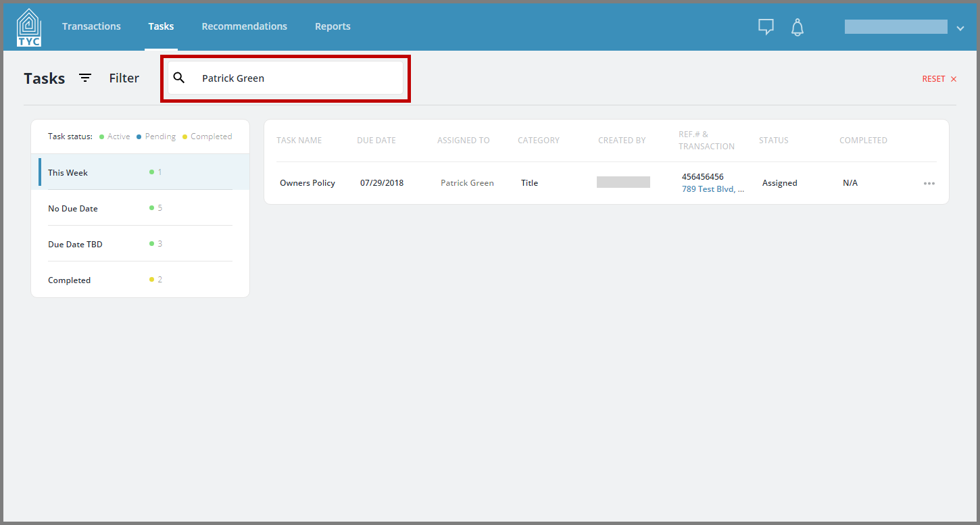Click the magnifying glass search icon
Image resolution: width=980 pixels, height=525 pixels.
[x=179, y=78]
